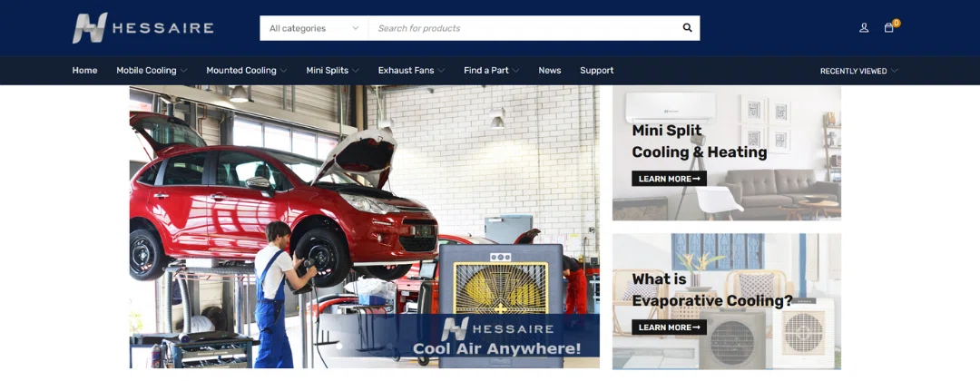The width and height of the screenshot is (980, 381).
Task: Open the News menu item
Action: [549, 71]
